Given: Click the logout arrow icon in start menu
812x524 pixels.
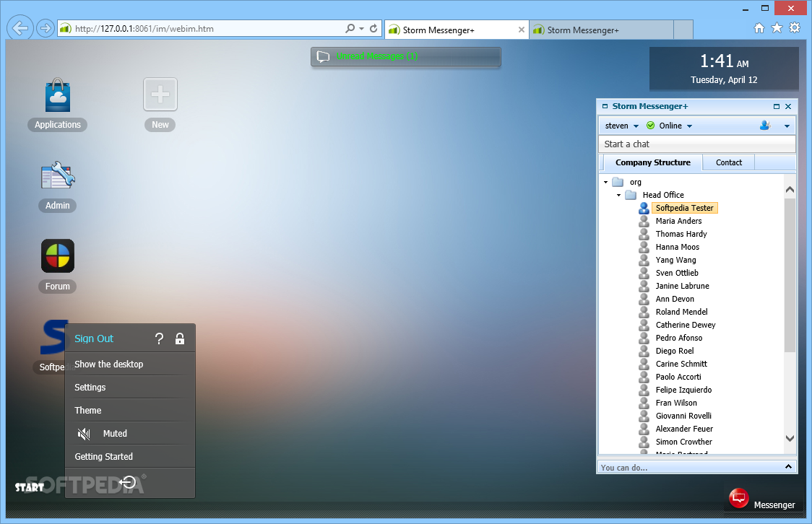Looking at the screenshot, I should coord(127,483).
